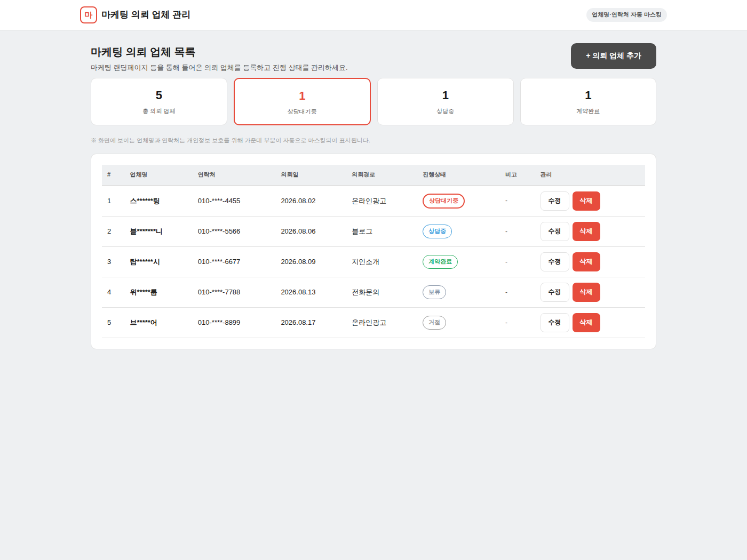Click 블로그 in the 의뢰경로 column
The width and height of the screenshot is (747, 560).
click(x=362, y=231)
